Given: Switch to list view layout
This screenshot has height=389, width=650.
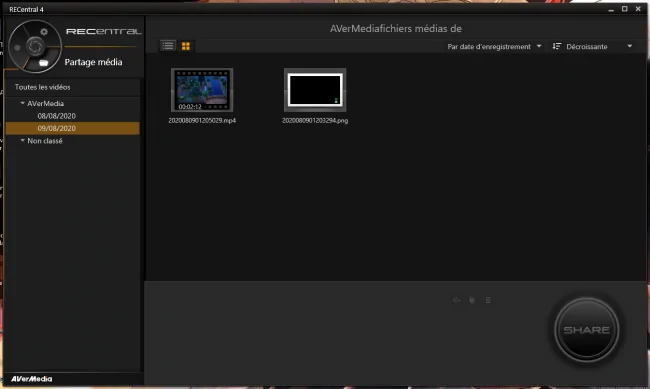Looking at the screenshot, I should (168, 46).
